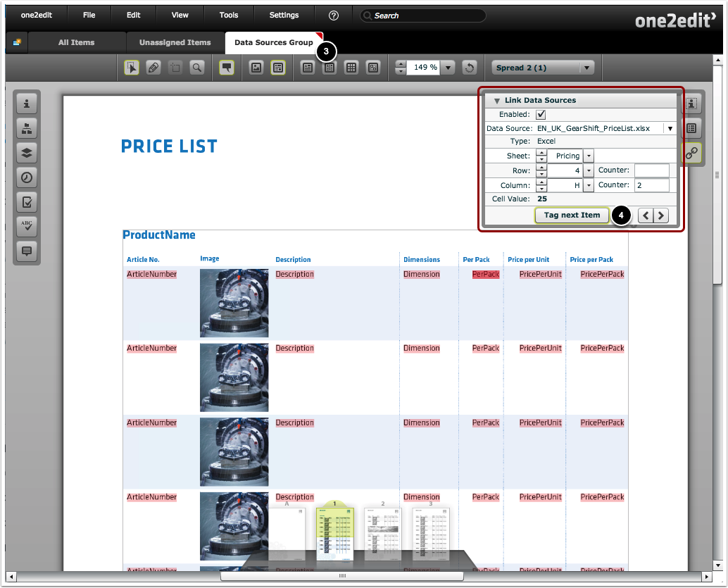Click the Tag next Item button
Screen dimensions: 728x588
pyautogui.click(x=572, y=215)
